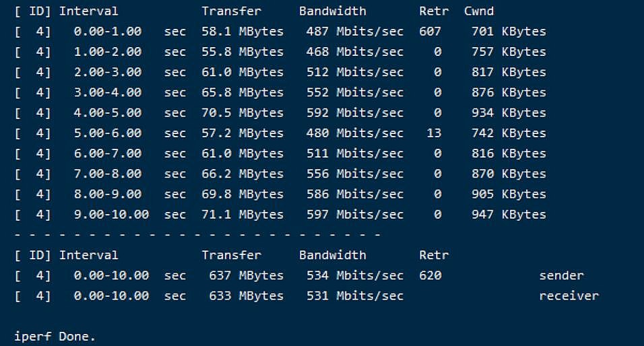644x346 pixels.
Task: Click the receiver label in summary
Action: pos(569,296)
